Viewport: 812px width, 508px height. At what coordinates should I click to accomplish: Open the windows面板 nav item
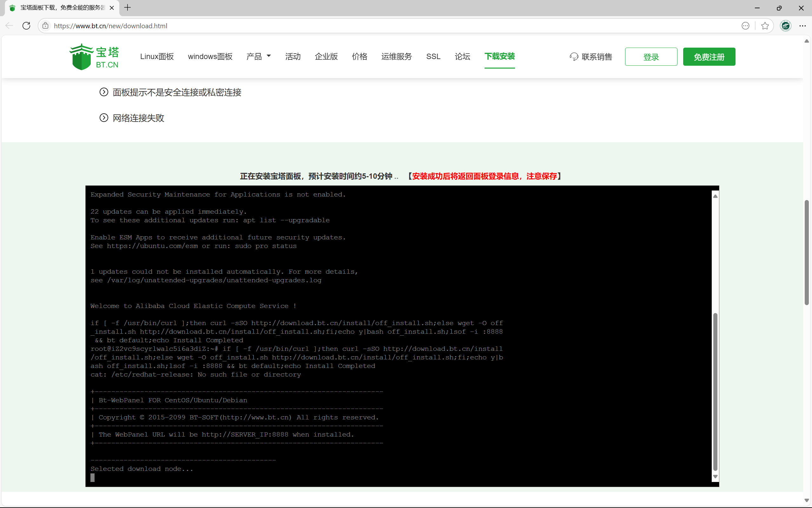(210, 57)
